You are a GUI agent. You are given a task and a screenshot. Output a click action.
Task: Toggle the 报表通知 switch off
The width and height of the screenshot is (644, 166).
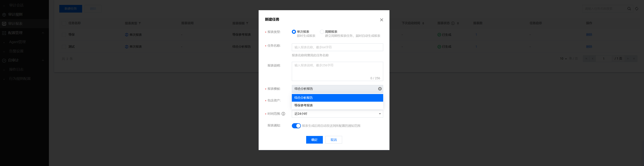[x=296, y=126]
